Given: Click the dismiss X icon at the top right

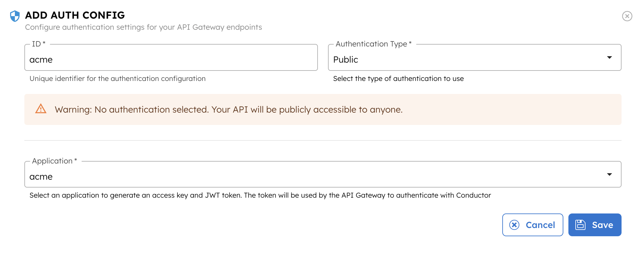Looking at the screenshot, I should [x=627, y=16].
